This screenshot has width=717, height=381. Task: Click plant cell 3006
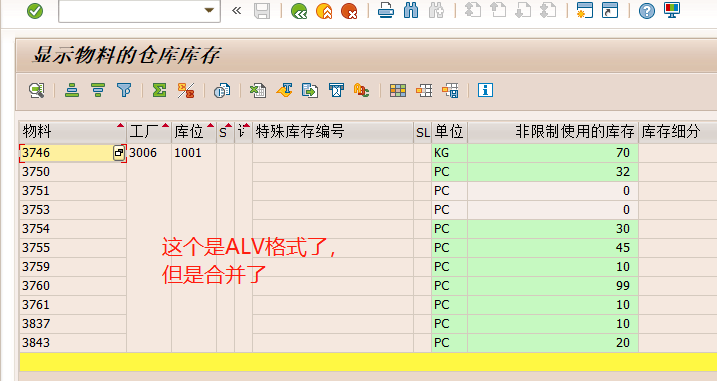point(149,153)
